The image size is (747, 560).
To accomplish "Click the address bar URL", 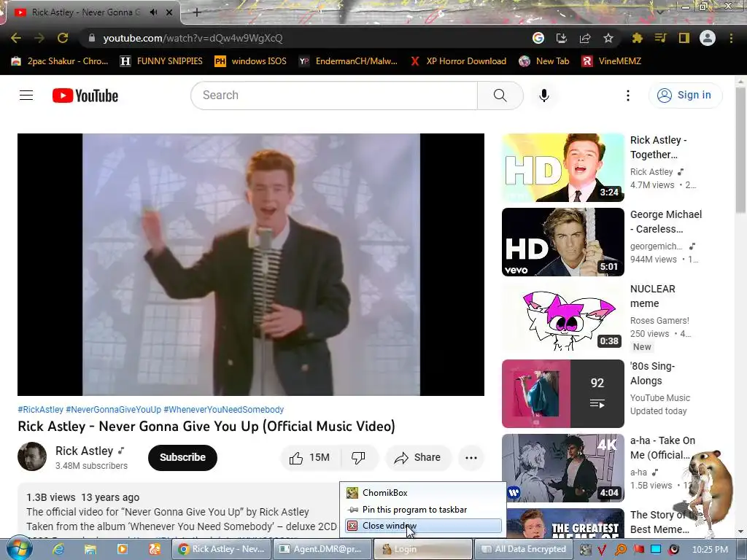I will point(193,38).
